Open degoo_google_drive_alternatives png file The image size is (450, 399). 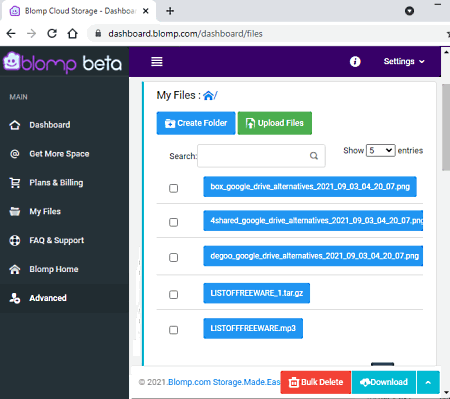tap(313, 256)
